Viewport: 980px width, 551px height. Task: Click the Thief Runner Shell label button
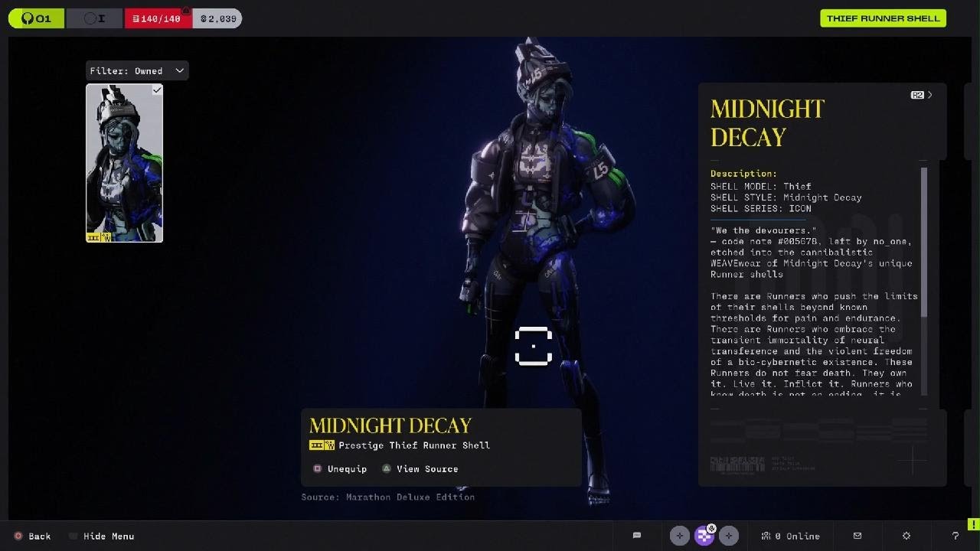[883, 18]
